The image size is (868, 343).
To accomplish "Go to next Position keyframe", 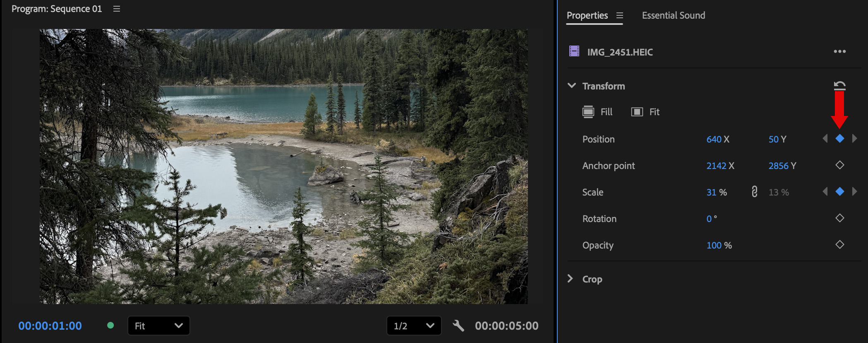I will (855, 139).
